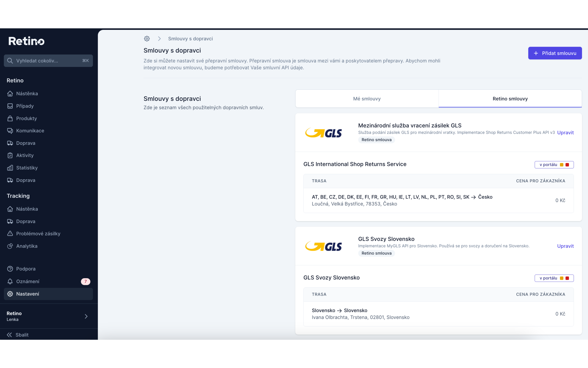
Task: Click Doprava truck icon above Aktivity
Action: [x=10, y=143]
